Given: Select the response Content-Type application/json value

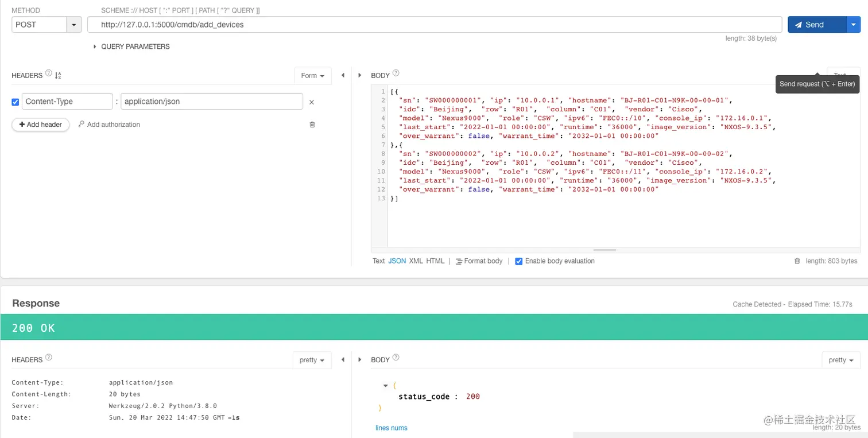Looking at the screenshot, I should coord(141,382).
